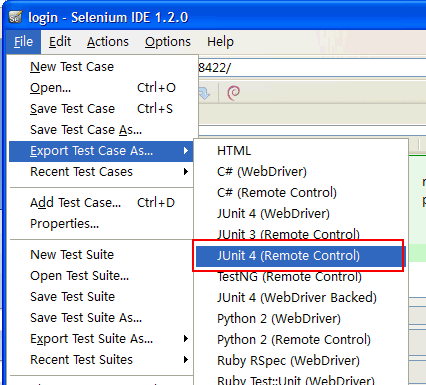Click the blue step arrow toolbar icon

click(204, 93)
